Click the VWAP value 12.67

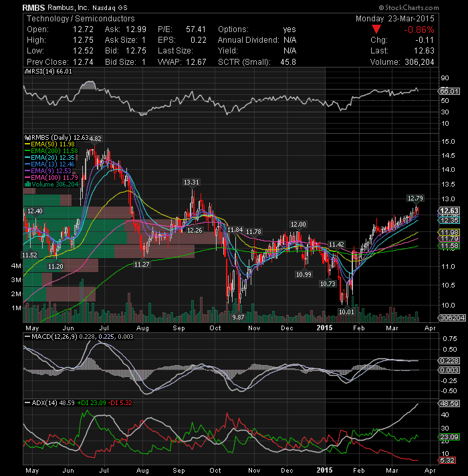pyautogui.click(x=196, y=62)
